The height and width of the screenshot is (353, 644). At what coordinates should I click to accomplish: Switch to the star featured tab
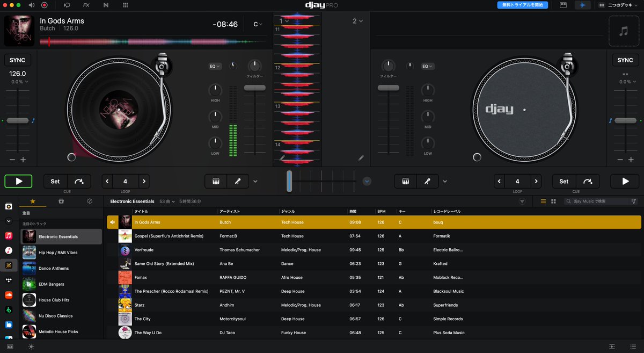33,201
